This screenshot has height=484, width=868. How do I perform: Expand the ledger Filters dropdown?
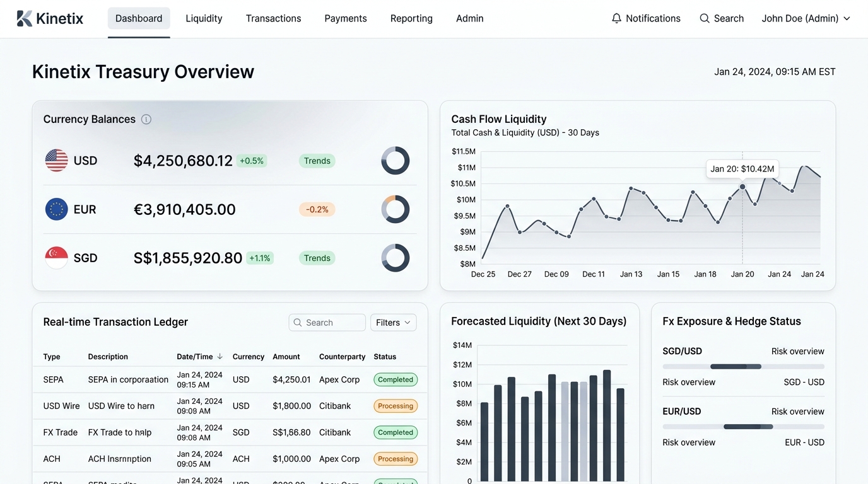[x=394, y=323]
